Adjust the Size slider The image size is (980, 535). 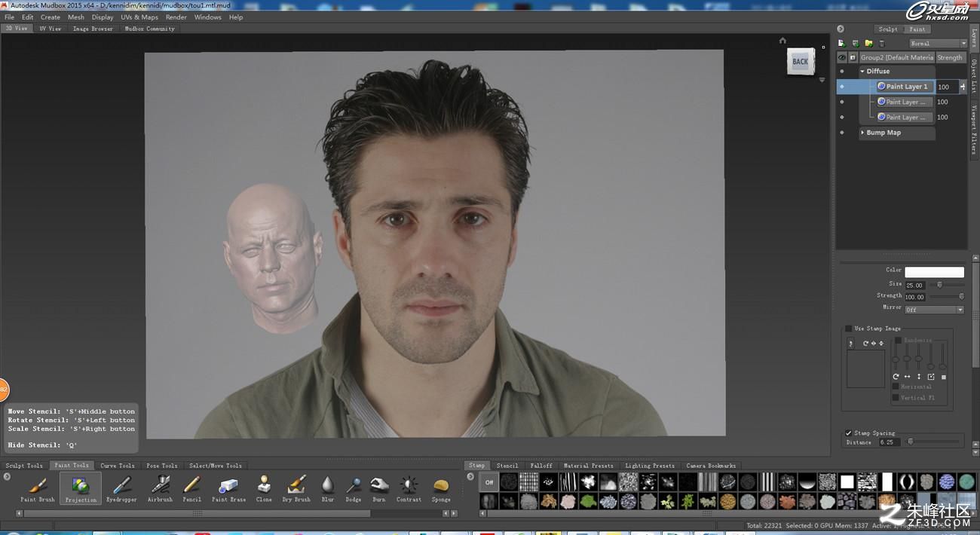tap(948, 285)
